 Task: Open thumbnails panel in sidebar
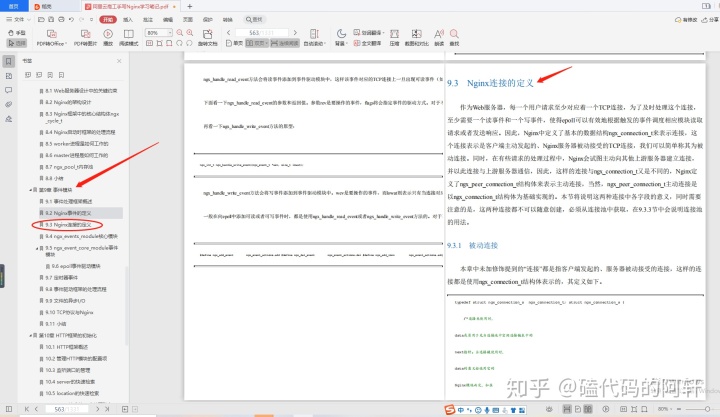pos(9,76)
